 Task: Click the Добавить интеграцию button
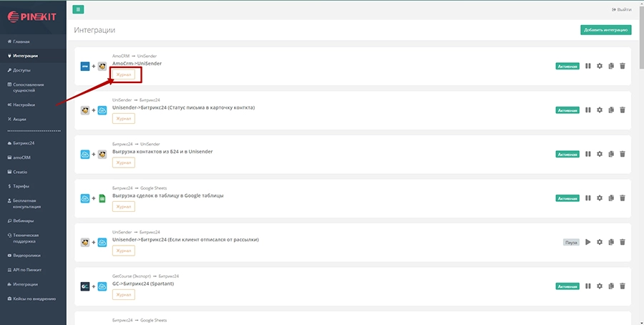pos(605,30)
